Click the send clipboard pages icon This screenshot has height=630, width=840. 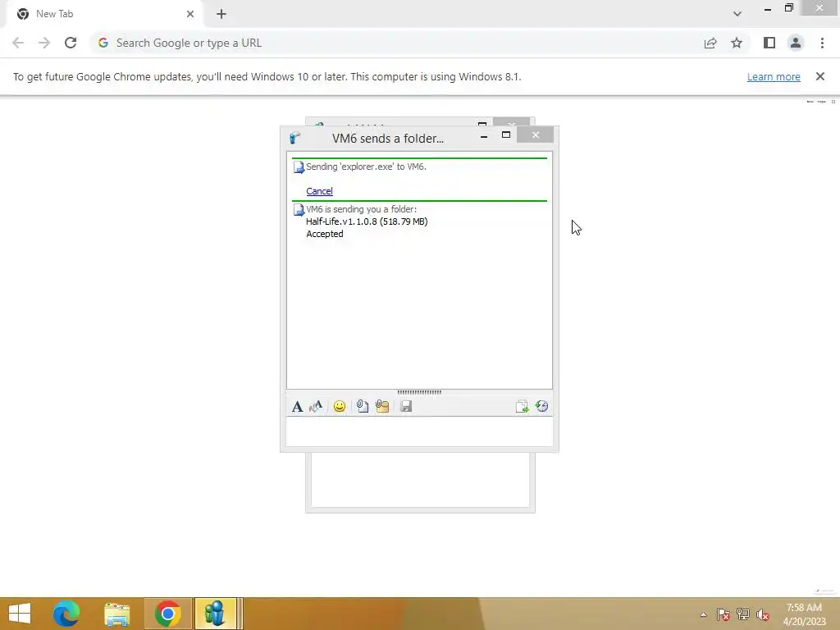pos(522,407)
